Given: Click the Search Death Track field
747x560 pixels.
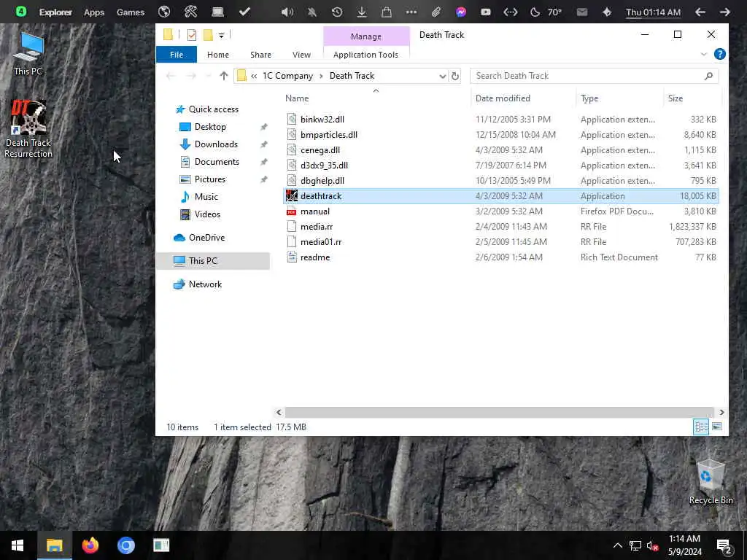Looking at the screenshot, I should 594,76.
